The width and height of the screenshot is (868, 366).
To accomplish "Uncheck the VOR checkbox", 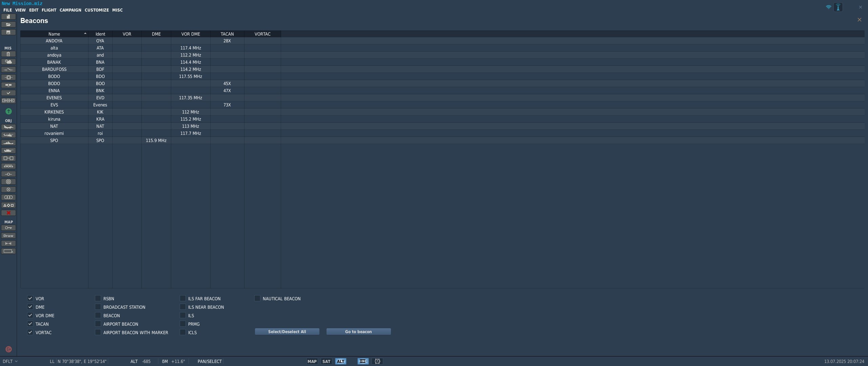I will tap(30, 298).
